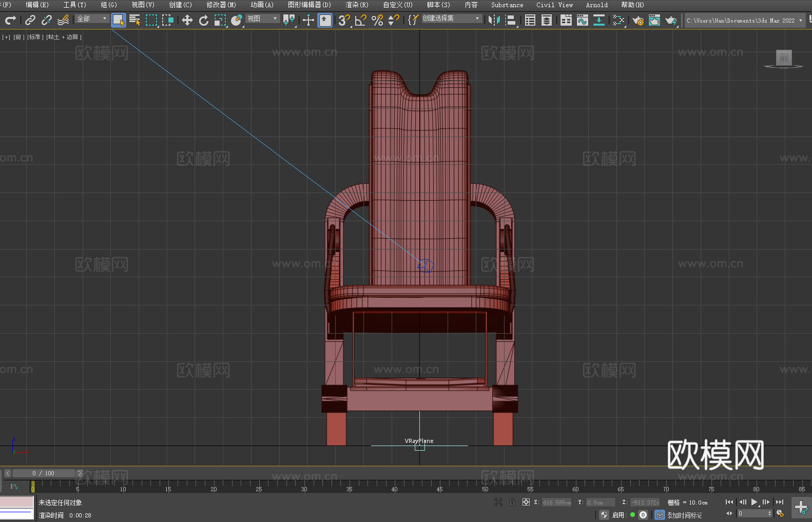Open the Arnold menu

coord(596,5)
